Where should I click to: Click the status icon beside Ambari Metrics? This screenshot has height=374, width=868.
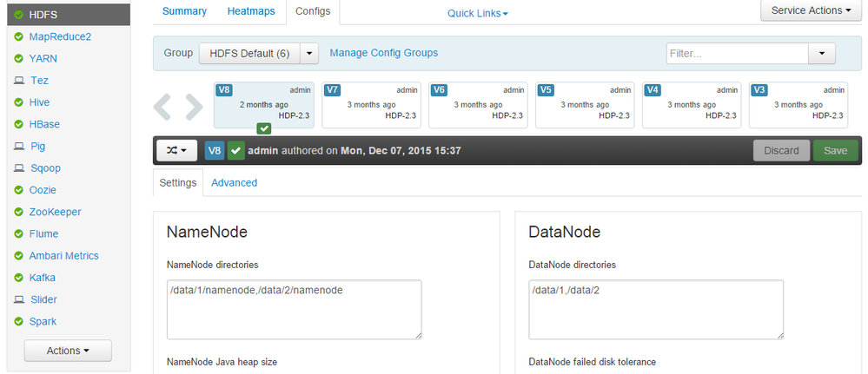pos(19,256)
